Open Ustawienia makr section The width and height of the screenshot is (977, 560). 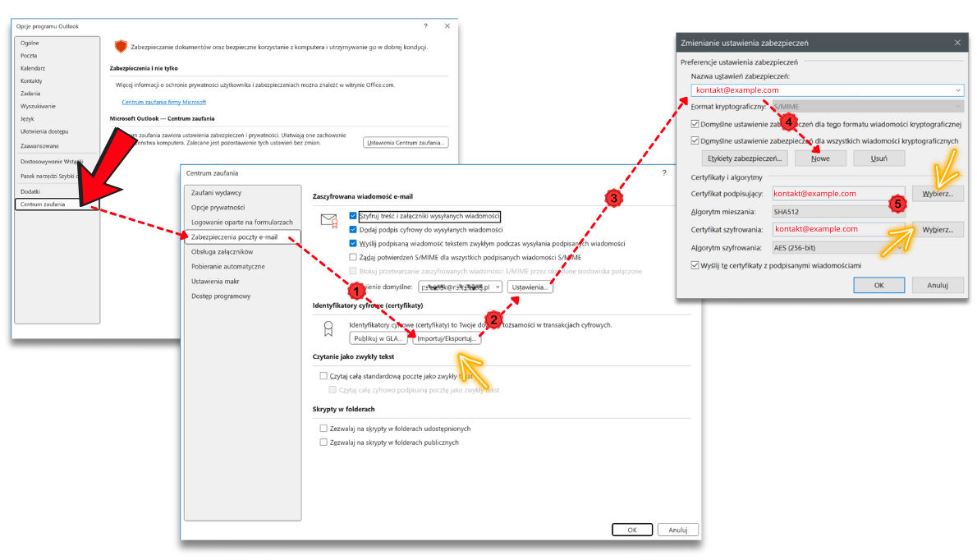click(216, 282)
